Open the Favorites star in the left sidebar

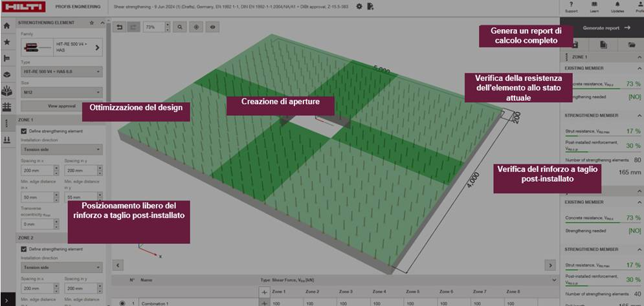point(6,42)
